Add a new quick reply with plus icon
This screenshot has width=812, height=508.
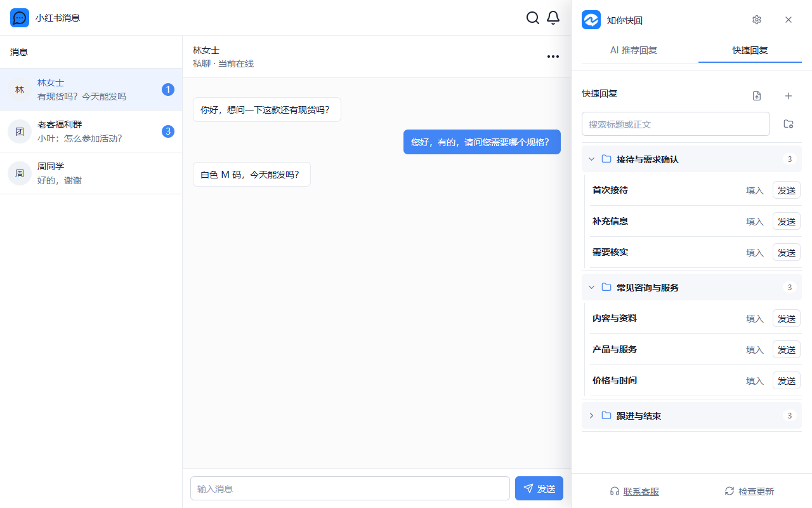click(789, 96)
